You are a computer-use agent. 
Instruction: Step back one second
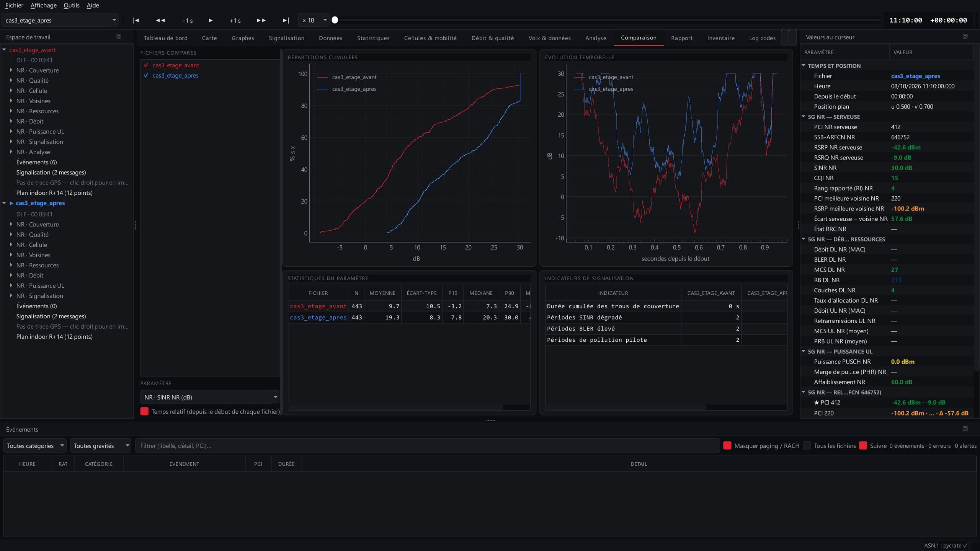click(187, 20)
